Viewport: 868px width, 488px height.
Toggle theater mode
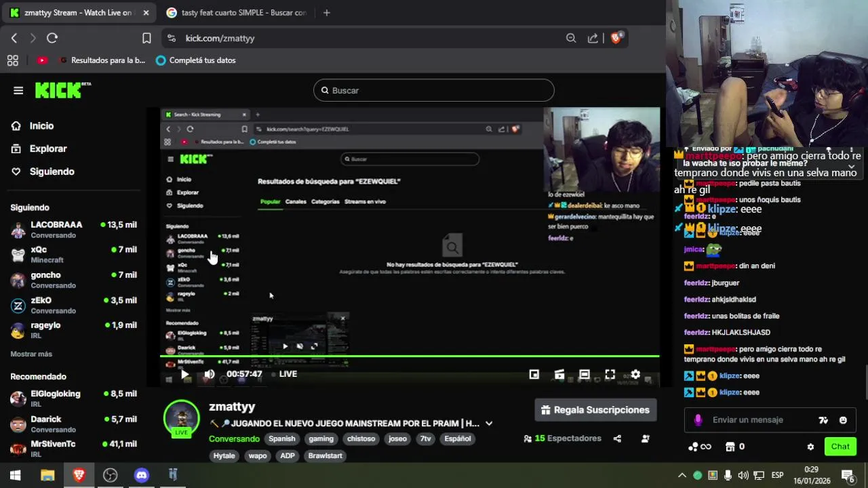click(585, 374)
